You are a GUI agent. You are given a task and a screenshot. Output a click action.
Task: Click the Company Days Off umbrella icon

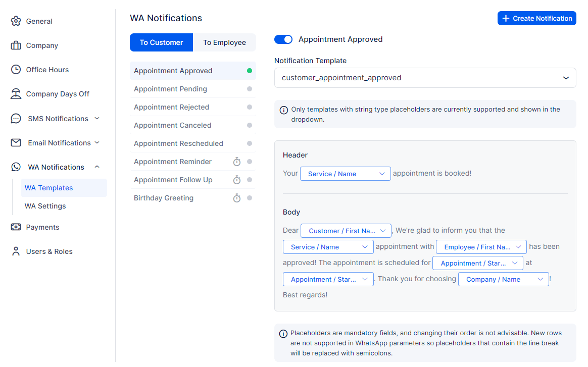(x=16, y=94)
